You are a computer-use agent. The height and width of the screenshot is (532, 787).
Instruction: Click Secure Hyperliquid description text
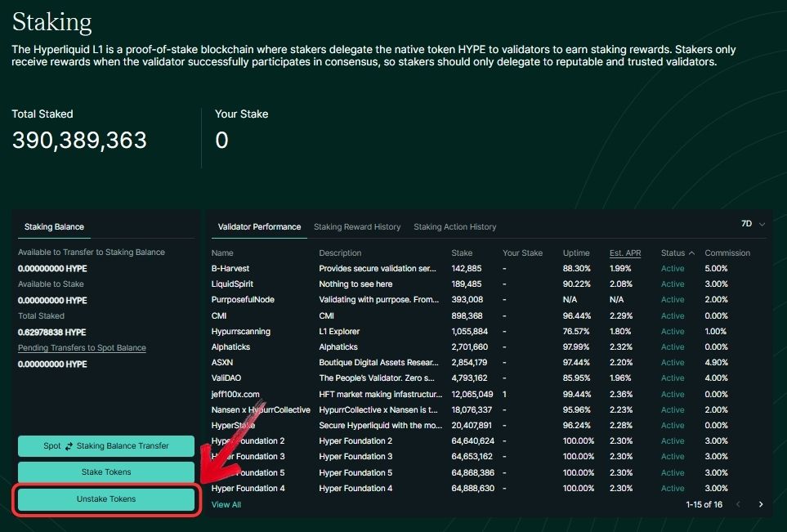[381, 425]
